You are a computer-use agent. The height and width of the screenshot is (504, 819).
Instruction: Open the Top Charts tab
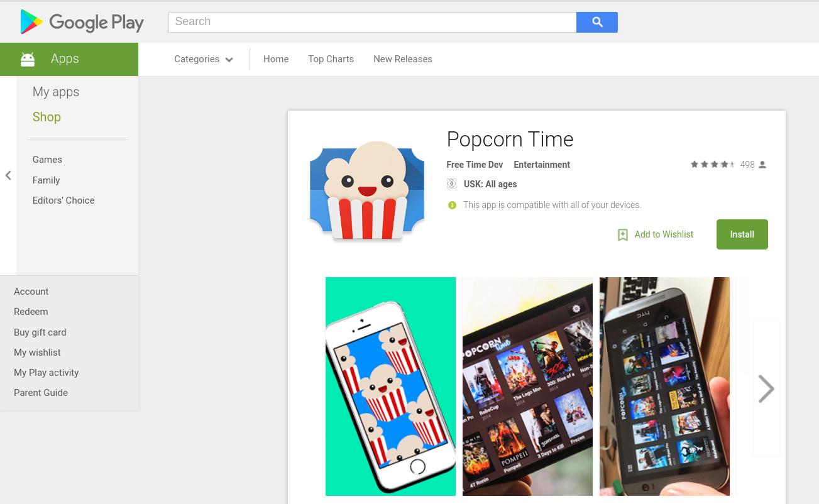pyautogui.click(x=331, y=59)
